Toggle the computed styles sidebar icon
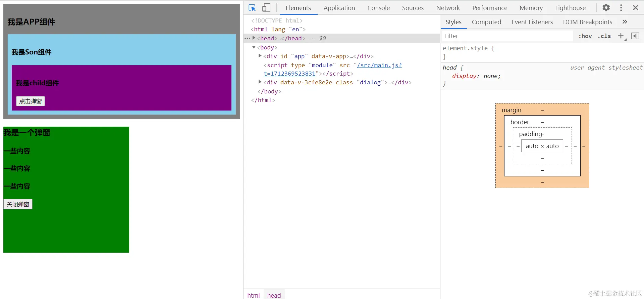This screenshot has width=644, height=299. (635, 36)
